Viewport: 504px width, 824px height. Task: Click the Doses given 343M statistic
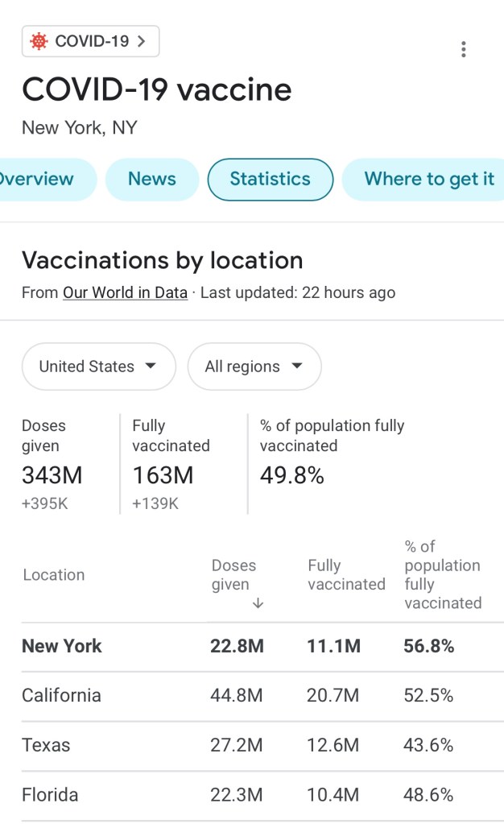click(x=52, y=475)
